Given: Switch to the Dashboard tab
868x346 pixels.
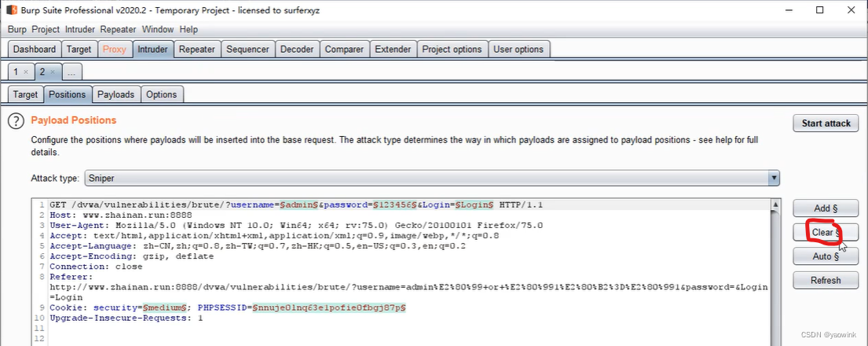Looking at the screenshot, I should tap(35, 49).
